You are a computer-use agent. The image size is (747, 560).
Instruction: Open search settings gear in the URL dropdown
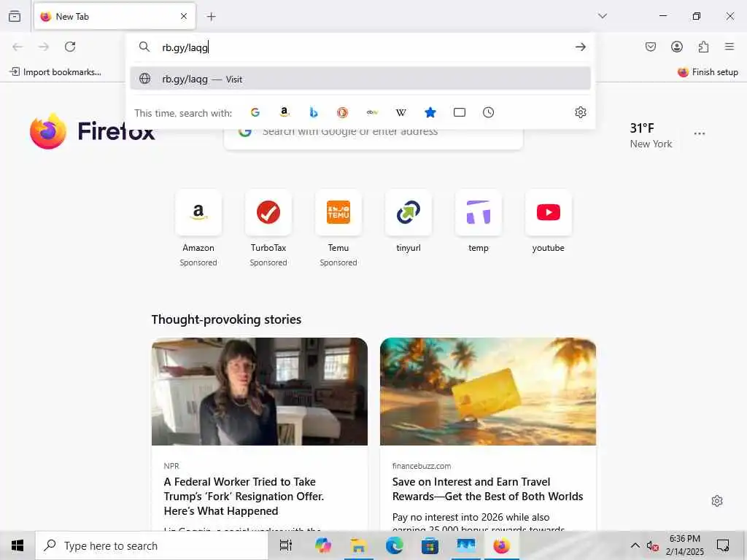tap(580, 112)
